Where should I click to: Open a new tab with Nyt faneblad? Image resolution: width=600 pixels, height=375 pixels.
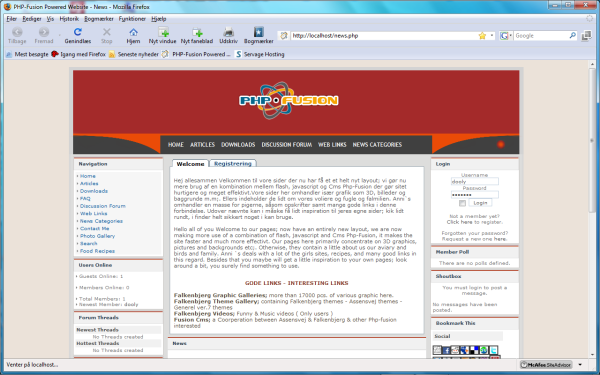[x=197, y=32]
